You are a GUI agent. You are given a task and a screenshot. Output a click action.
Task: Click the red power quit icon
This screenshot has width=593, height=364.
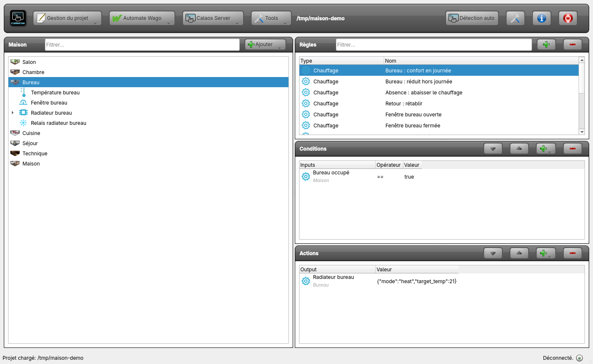(x=568, y=18)
